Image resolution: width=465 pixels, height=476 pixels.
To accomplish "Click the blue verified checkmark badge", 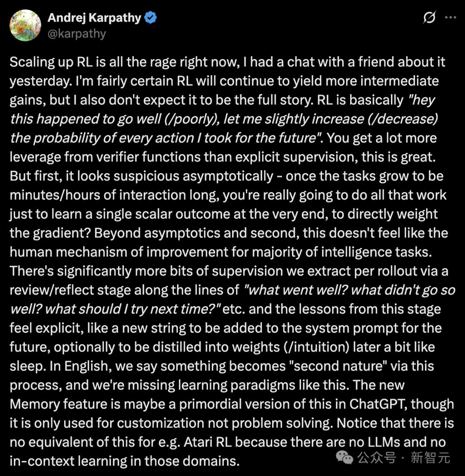I will point(150,18).
